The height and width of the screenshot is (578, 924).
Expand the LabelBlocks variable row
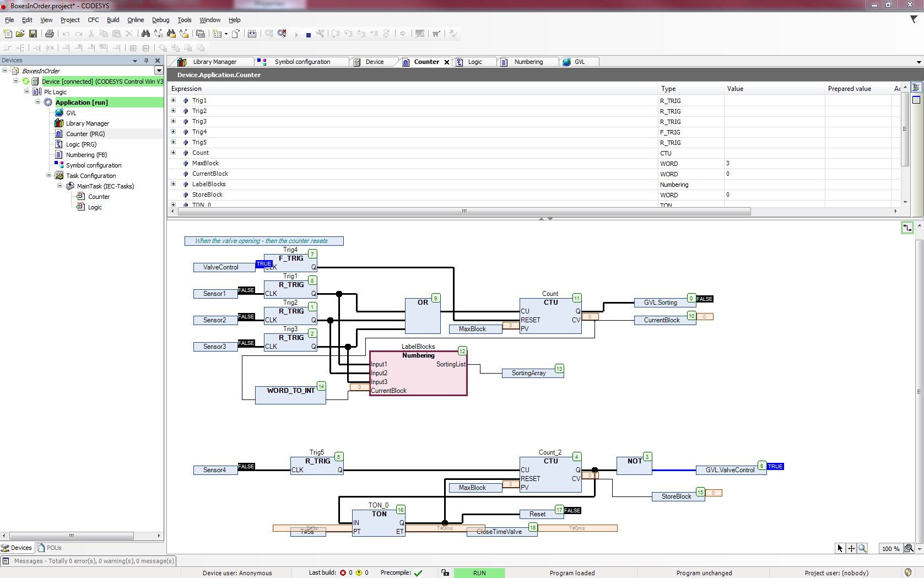[x=174, y=184]
